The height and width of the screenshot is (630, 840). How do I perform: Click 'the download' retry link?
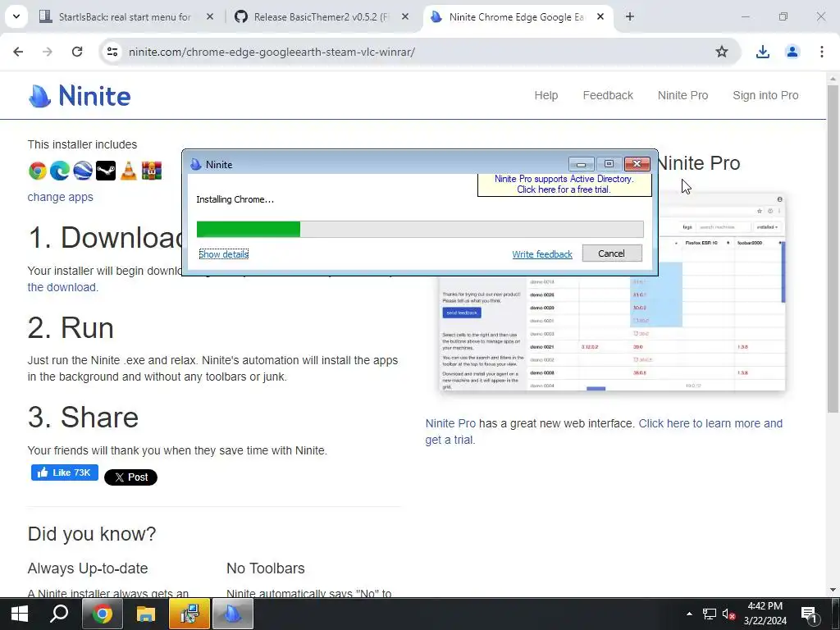pyautogui.click(x=62, y=287)
